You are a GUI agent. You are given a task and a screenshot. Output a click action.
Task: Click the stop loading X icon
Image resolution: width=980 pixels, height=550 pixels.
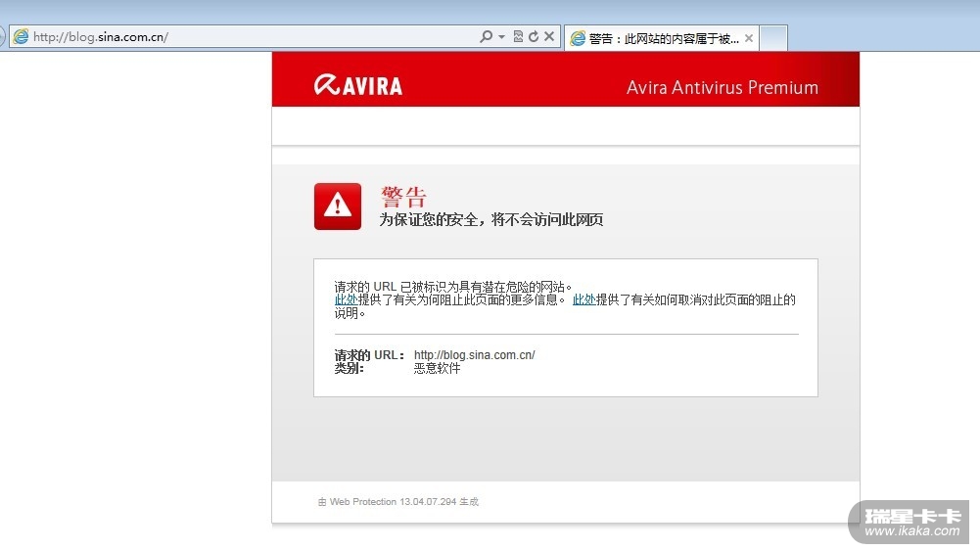(549, 37)
